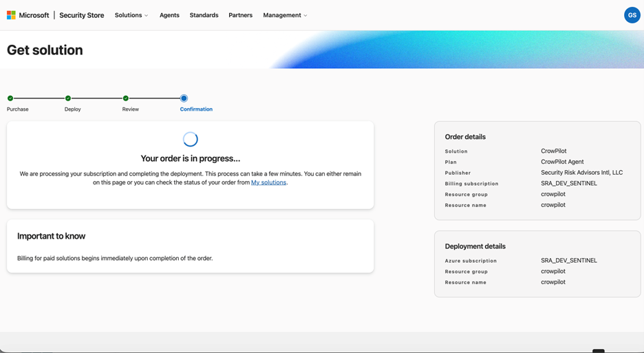Open the GS user account avatar
Image resolution: width=644 pixels, height=353 pixels.
click(x=632, y=15)
